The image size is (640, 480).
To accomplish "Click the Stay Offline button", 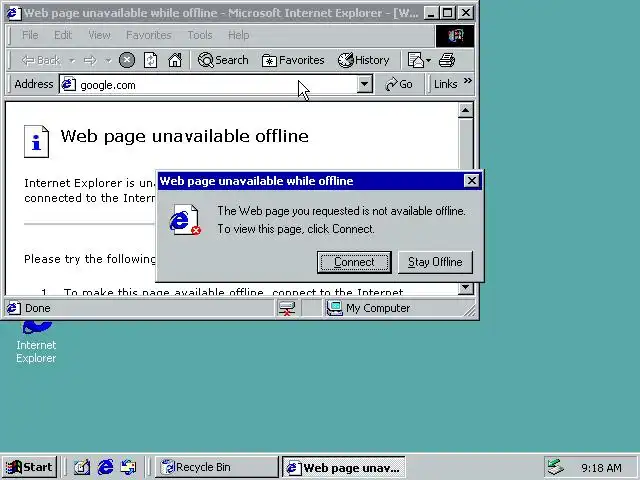I will click(x=435, y=262).
